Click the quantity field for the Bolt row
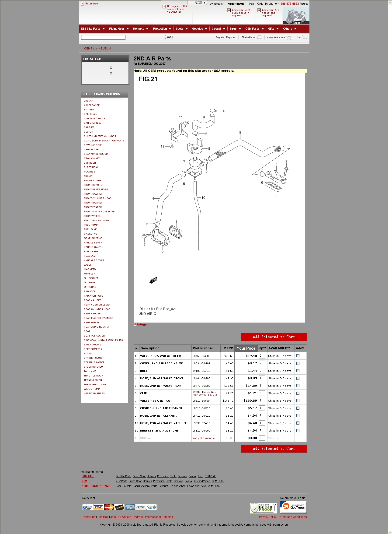This screenshot has width=392, height=534. pos(262,371)
